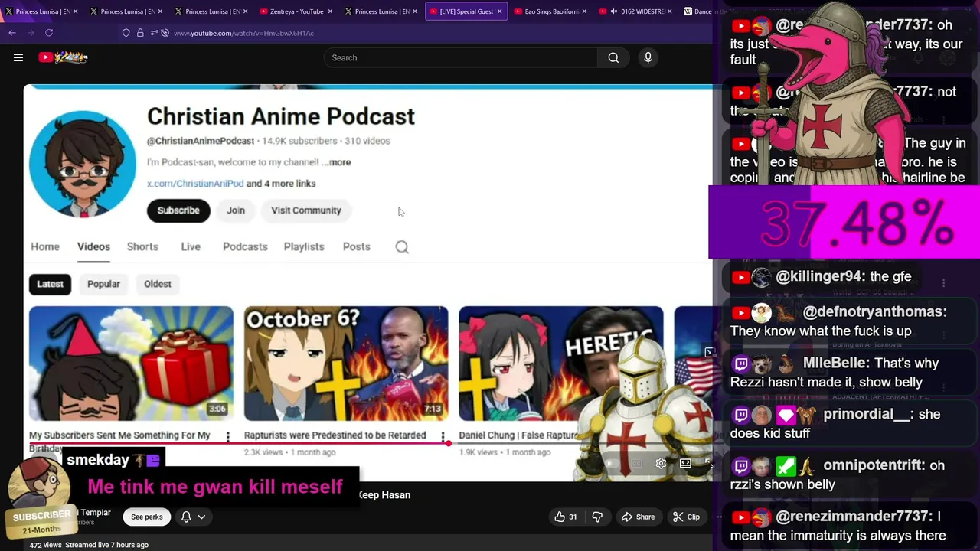Image resolution: width=980 pixels, height=551 pixels.
Task: Open options for 'Rapturists were Predestined' video
Action: (443, 437)
